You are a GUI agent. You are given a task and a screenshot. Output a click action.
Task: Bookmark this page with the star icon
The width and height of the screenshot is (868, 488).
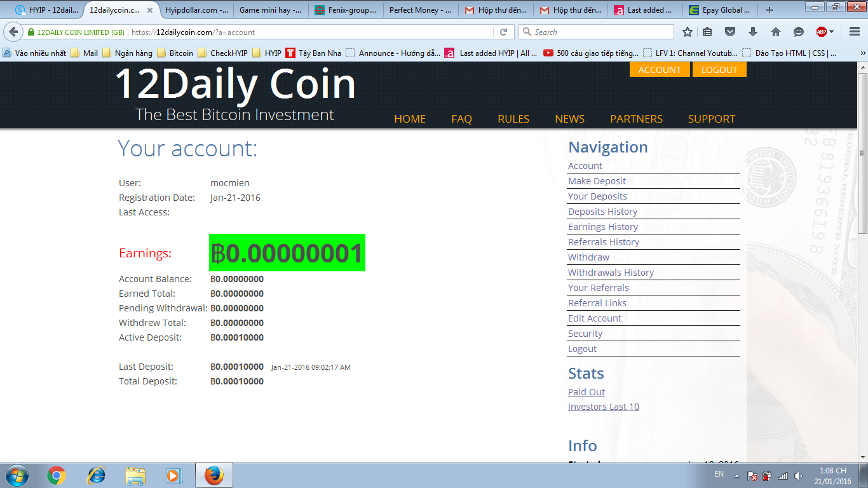click(x=688, y=32)
